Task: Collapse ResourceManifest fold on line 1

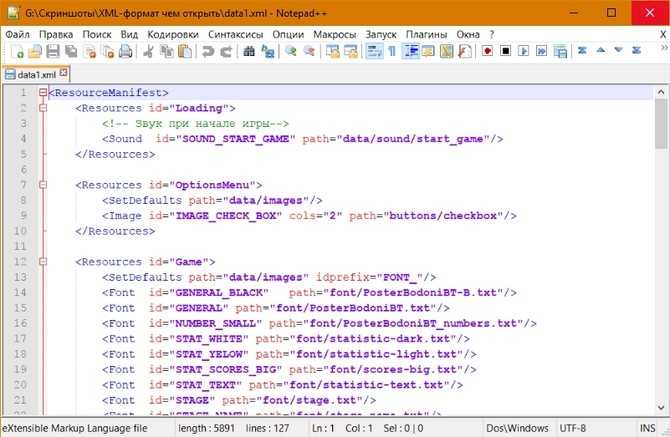Action: coord(42,92)
